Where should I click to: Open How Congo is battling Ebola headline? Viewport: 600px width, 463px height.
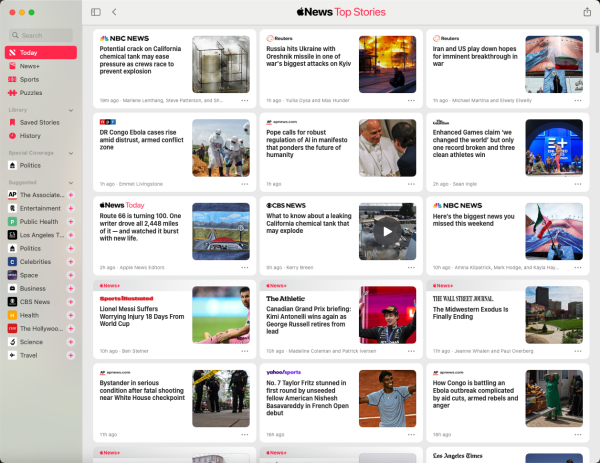pos(475,394)
